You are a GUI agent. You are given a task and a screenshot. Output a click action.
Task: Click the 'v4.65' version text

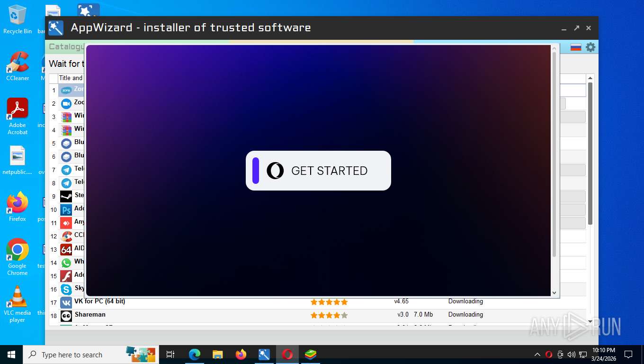pyautogui.click(x=401, y=301)
